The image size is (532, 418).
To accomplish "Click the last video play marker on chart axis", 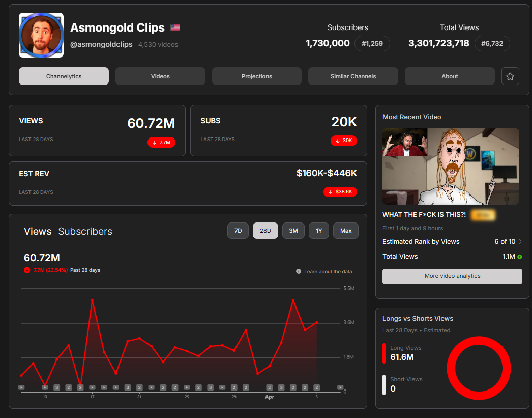I will 340,387.
